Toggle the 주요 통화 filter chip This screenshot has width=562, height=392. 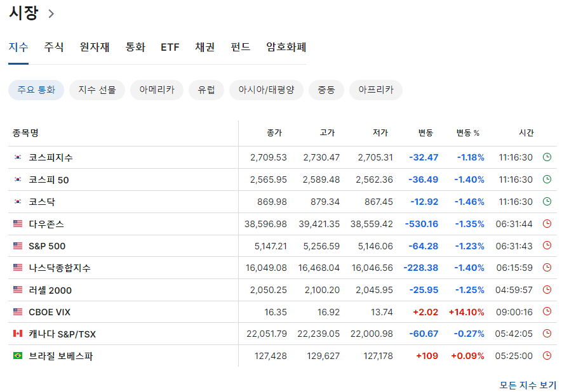click(x=36, y=89)
